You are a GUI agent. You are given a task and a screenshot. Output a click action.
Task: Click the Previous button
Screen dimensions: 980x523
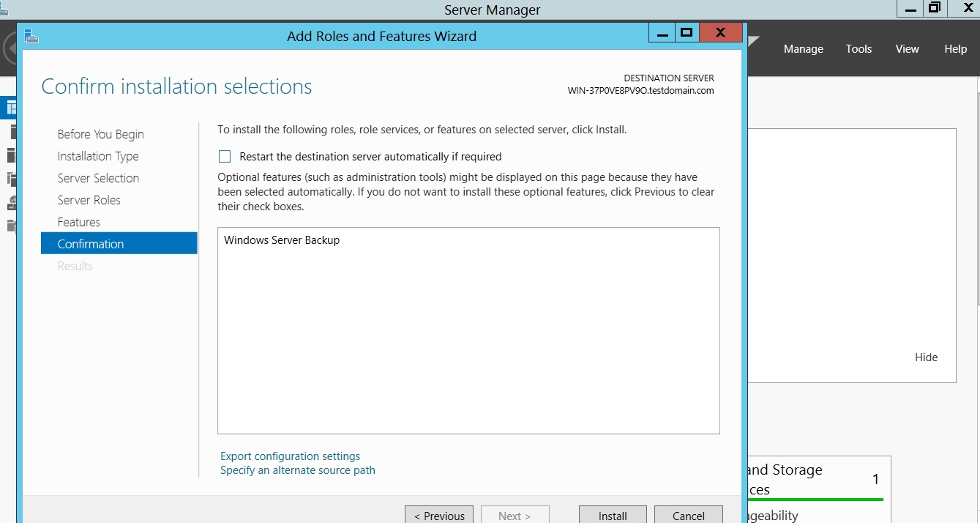tap(439, 515)
